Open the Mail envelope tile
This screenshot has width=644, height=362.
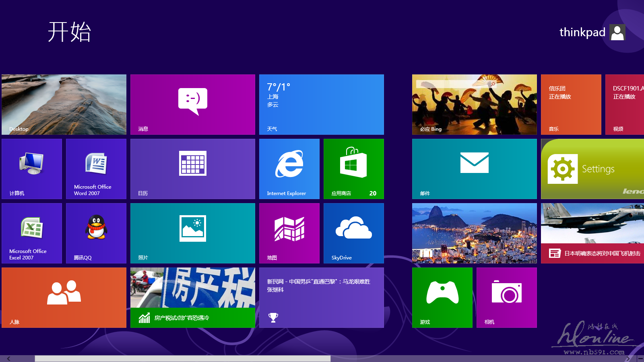[474, 169]
